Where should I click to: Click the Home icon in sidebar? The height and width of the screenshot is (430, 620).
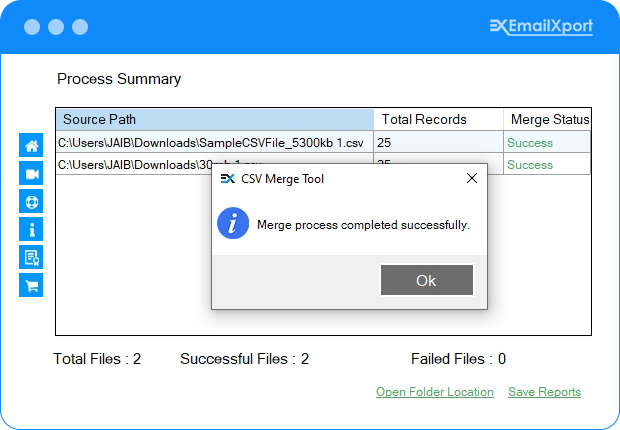click(x=31, y=146)
